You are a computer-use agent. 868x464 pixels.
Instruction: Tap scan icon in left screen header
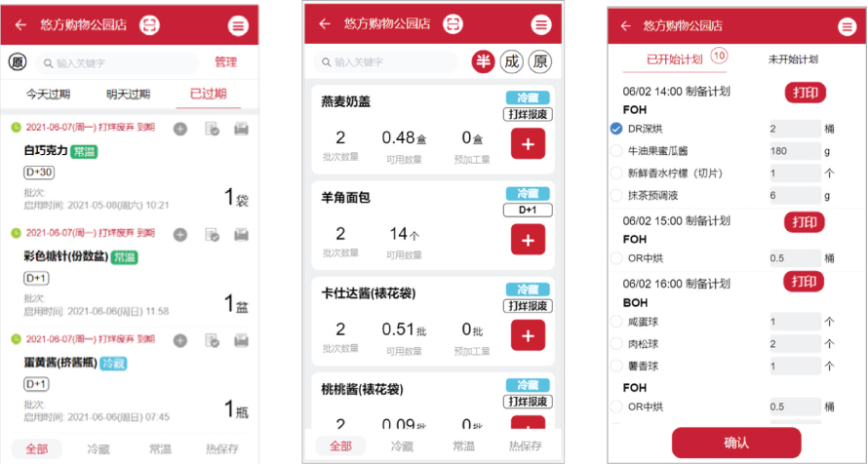click(x=149, y=25)
